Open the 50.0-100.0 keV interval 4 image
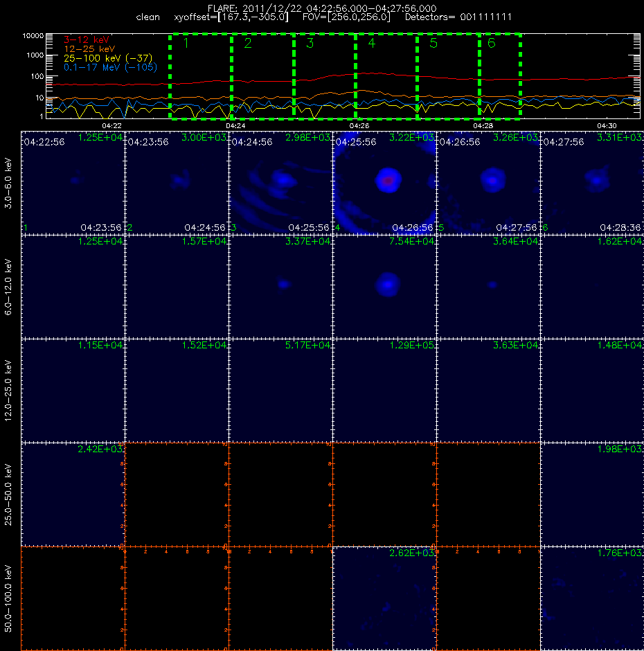644x651 pixels. pos(384,598)
